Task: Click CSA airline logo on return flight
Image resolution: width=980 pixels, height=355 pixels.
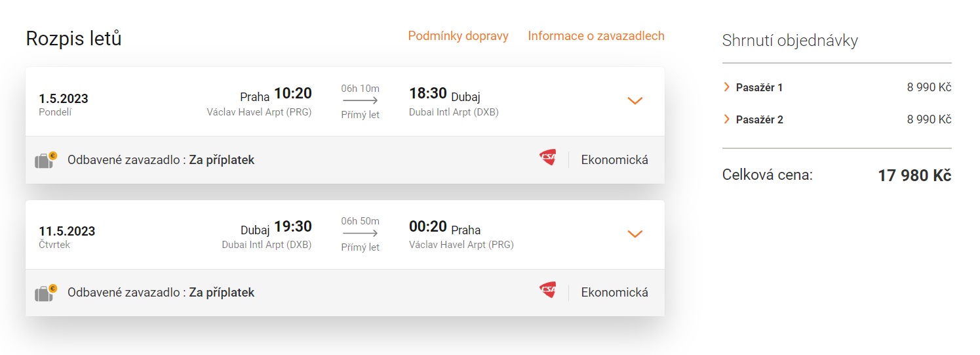Action: 547,291
